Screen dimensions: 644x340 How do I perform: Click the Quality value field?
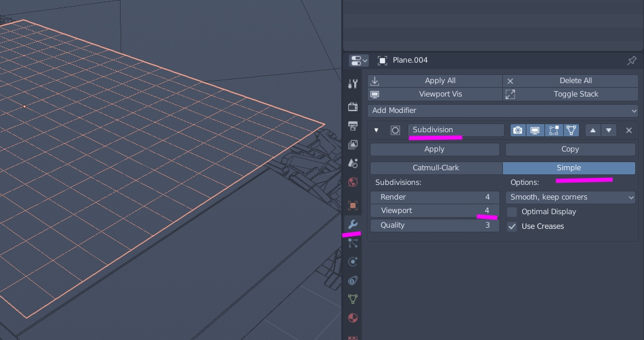pos(435,225)
